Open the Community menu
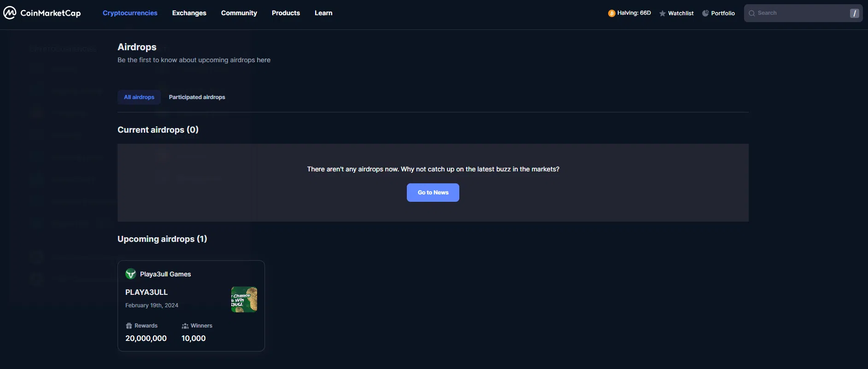 point(239,13)
